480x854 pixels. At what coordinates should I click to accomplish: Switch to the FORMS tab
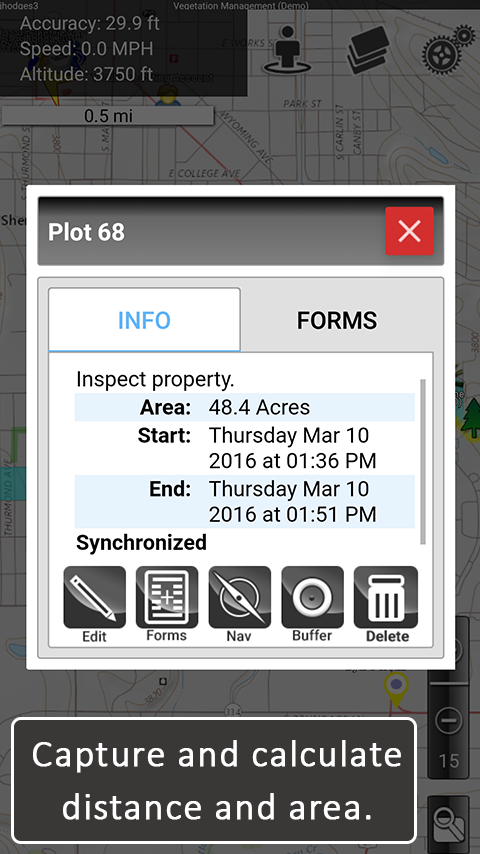(337, 320)
